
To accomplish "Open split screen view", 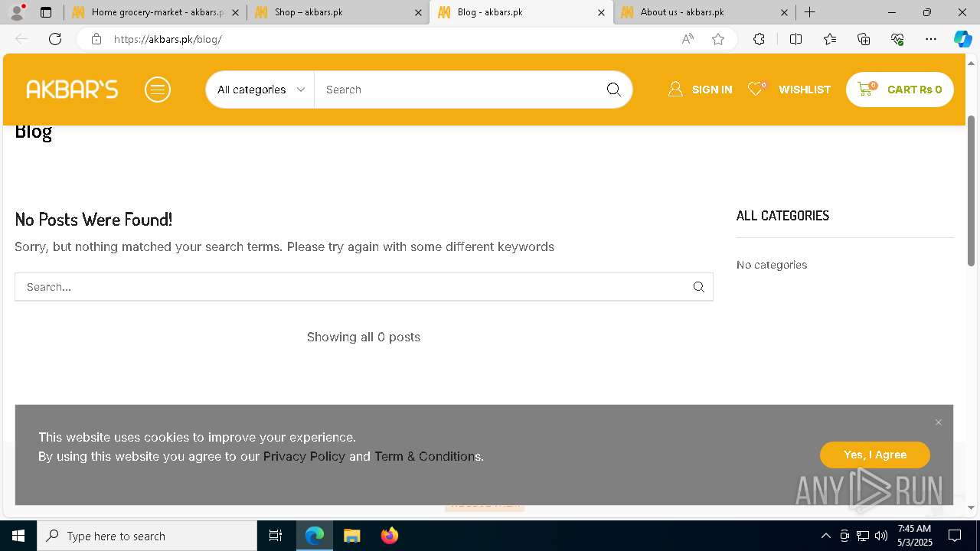I will (795, 39).
